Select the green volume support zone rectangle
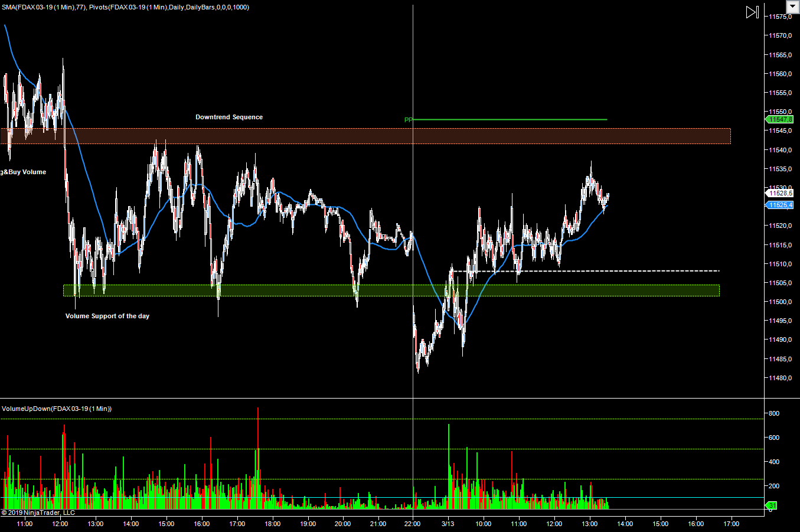This screenshot has height=532, width=800. coord(391,291)
